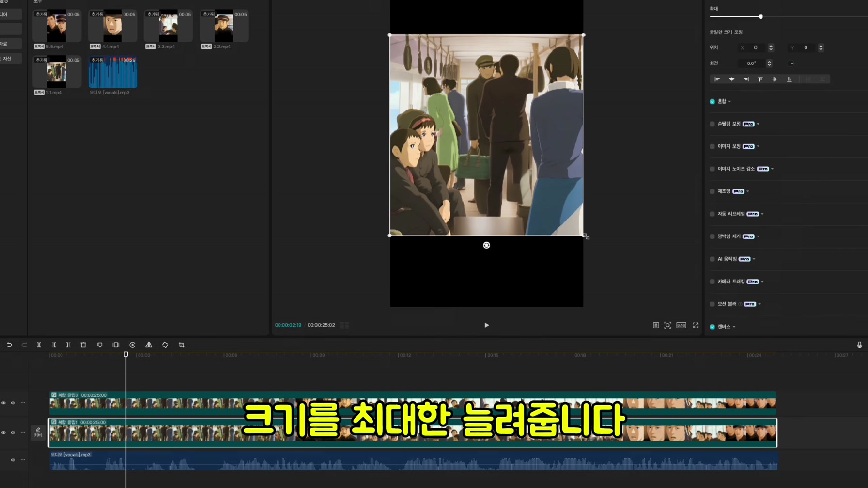Enable the 이미지 보정 checkbox
Screen dimensions: 868x488
click(x=712, y=146)
